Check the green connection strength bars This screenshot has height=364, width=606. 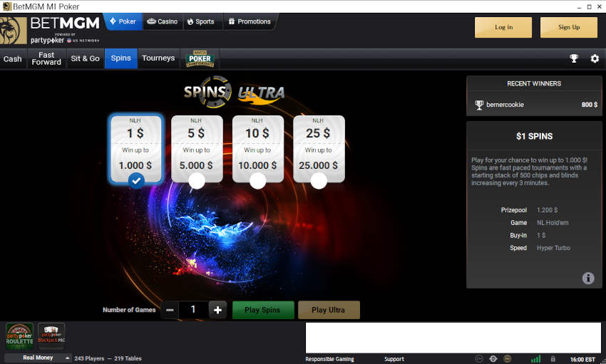pos(535,359)
